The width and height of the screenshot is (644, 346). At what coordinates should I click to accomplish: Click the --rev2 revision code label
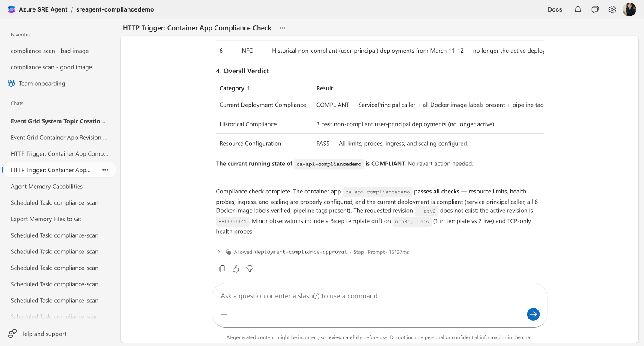(x=426, y=211)
